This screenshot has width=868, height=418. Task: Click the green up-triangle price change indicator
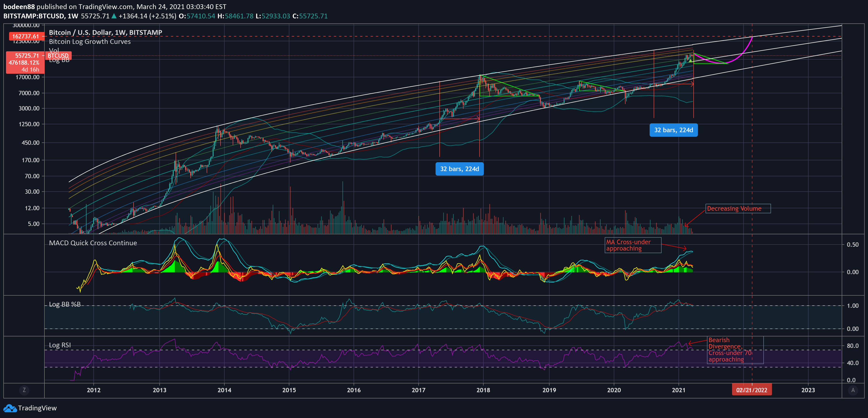click(x=114, y=16)
